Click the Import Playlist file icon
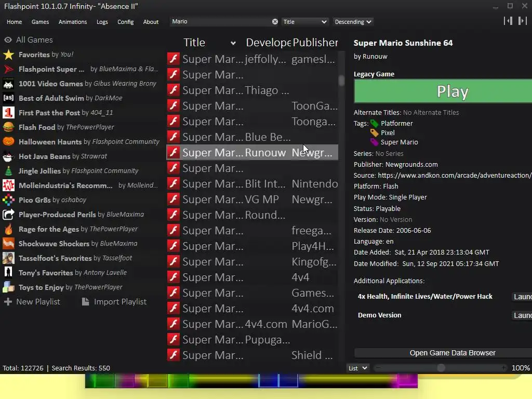The height and width of the screenshot is (399, 532). (86, 302)
